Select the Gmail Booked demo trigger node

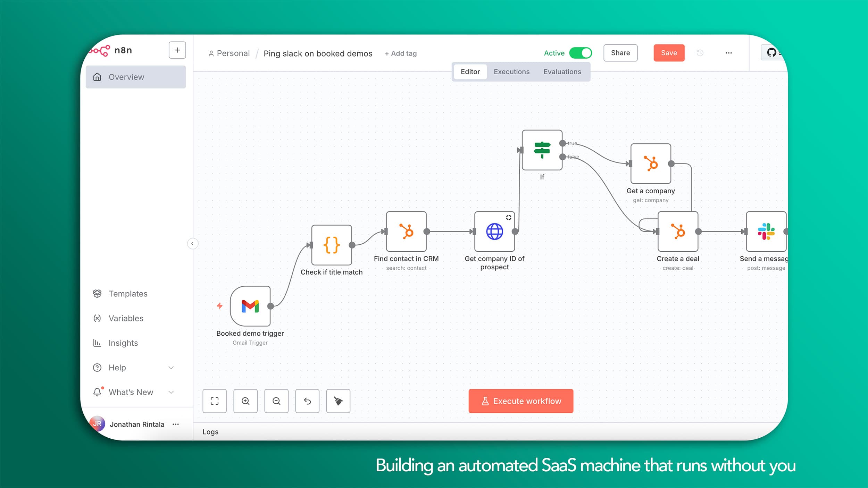pos(250,306)
